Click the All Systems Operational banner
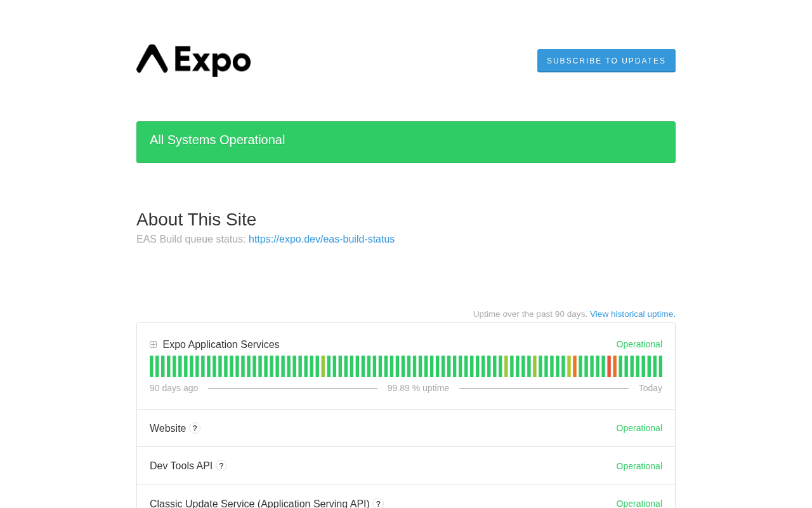 pyautogui.click(x=406, y=142)
